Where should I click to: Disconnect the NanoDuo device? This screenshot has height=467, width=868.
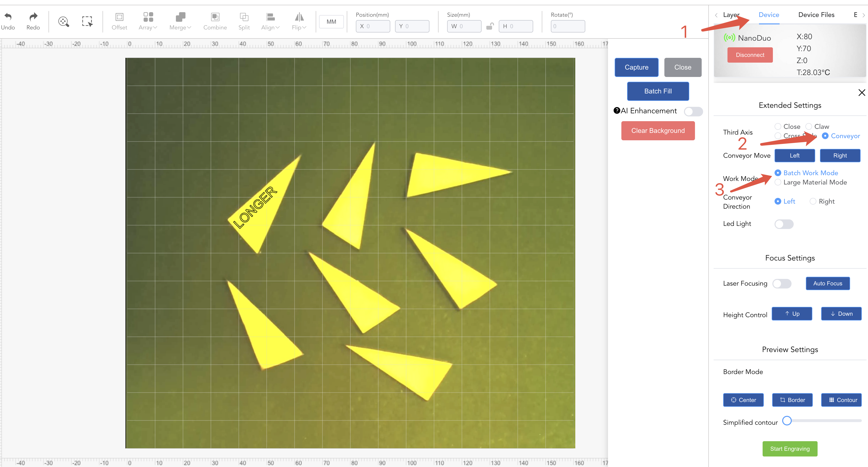tap(750, 55)
